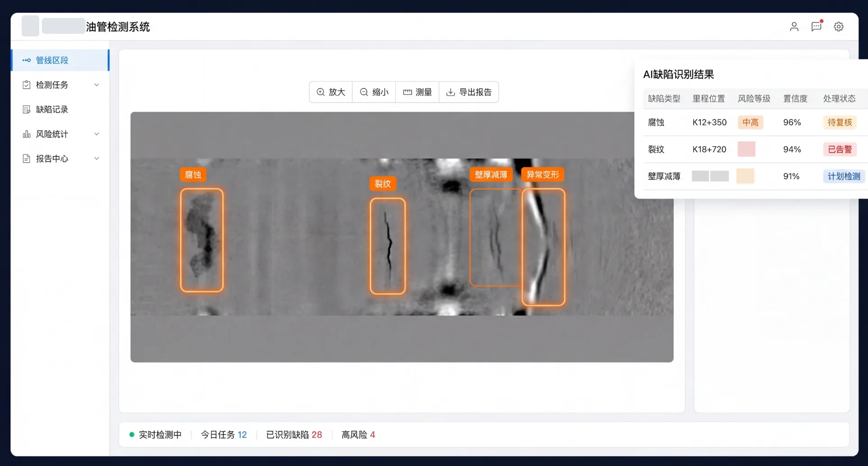
Task: Click the 管线区段 sidebar icon
Action: [x=27, y=60]
